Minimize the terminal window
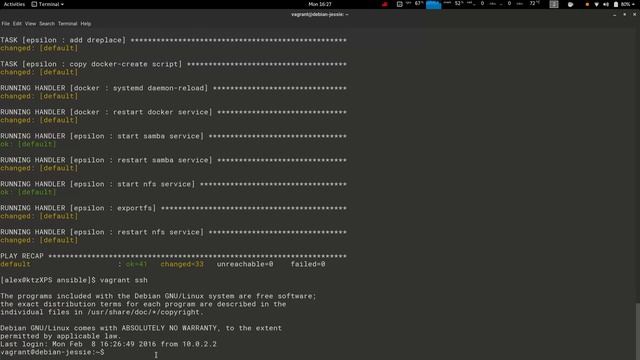 click(x=615, y=15)
